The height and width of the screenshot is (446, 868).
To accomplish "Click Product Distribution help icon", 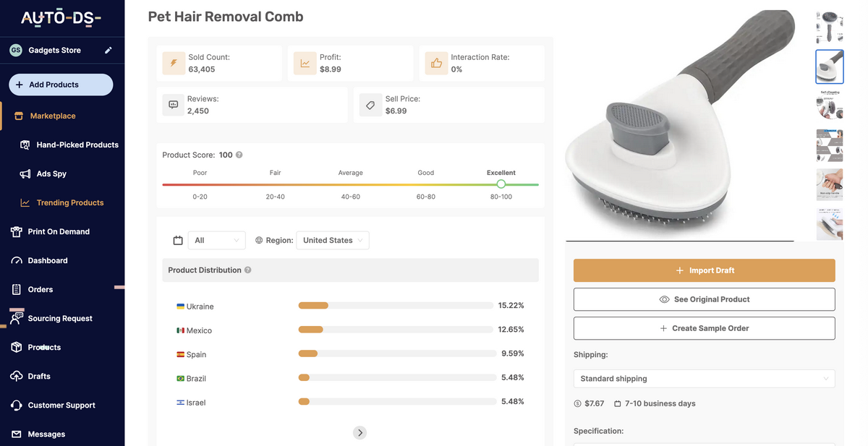I will 248,270.
